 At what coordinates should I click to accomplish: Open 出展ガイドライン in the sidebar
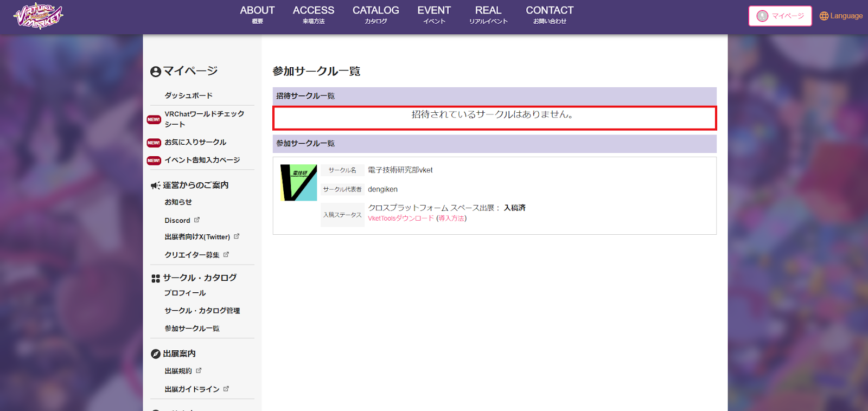coord(192,389)
